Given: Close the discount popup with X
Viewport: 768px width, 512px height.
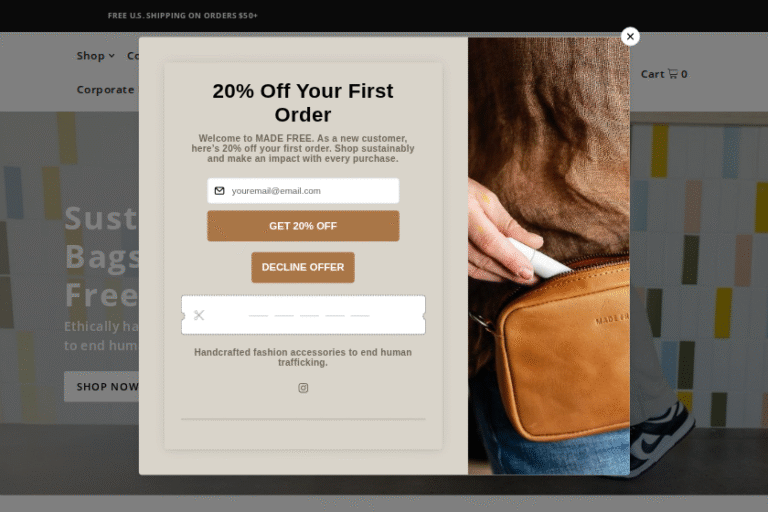Looking at the screenshot, I should click(630, 36).
